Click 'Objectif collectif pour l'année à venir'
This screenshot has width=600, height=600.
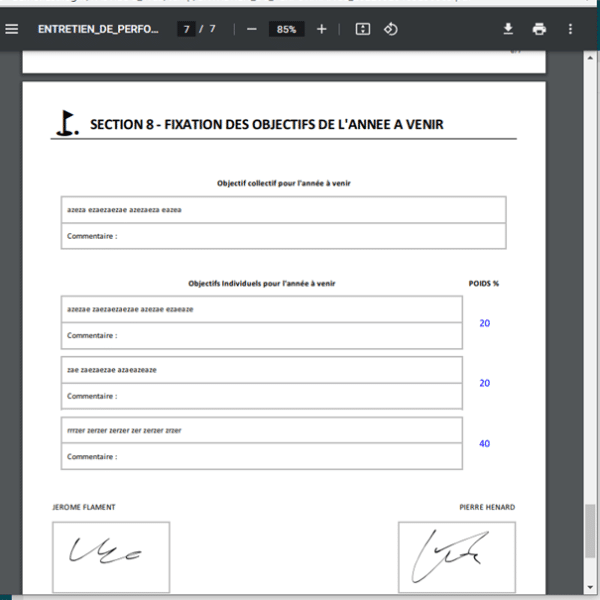(284, 183)
